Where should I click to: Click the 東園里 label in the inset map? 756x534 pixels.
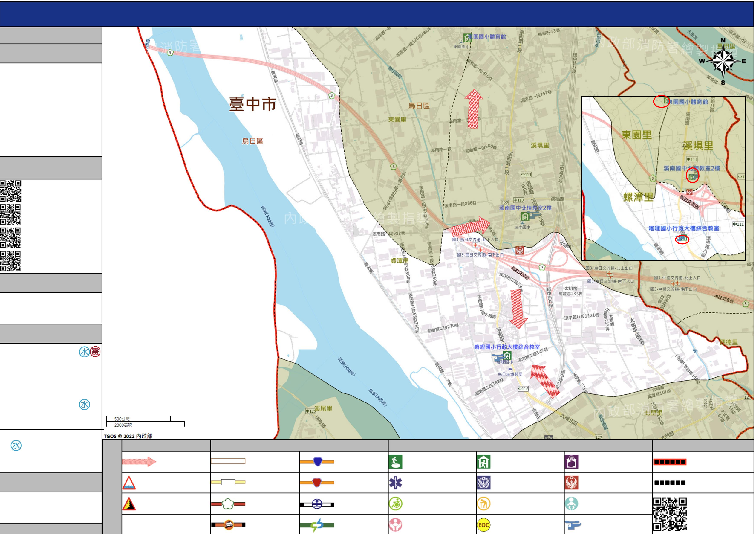pyautogui.click(x=636, y=135)
